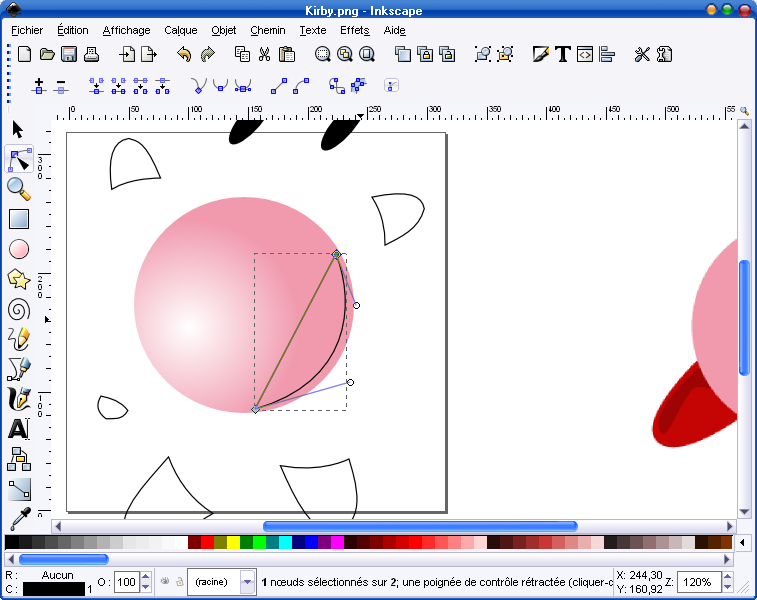
Task: Open a file with folder icon
Action: coord(47,54)
